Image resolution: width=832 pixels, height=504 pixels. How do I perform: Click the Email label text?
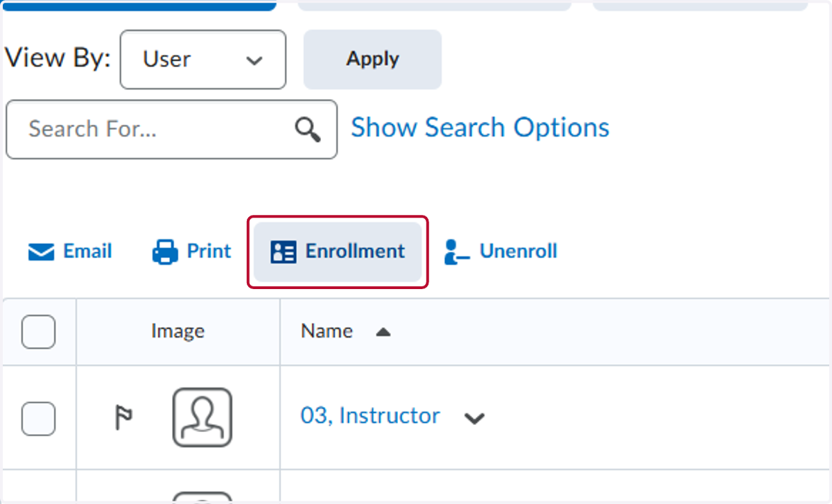point(87,251)
